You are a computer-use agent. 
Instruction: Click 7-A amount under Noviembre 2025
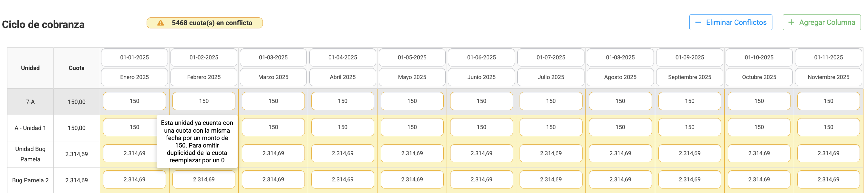(829, 101)
